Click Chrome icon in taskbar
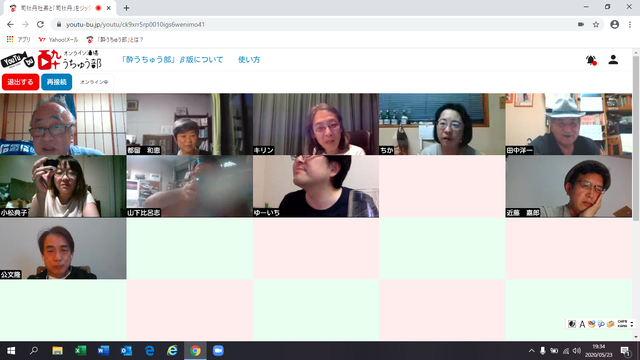Image resolution: width=640 pixels, height=360 pixels. click(195, 351)
